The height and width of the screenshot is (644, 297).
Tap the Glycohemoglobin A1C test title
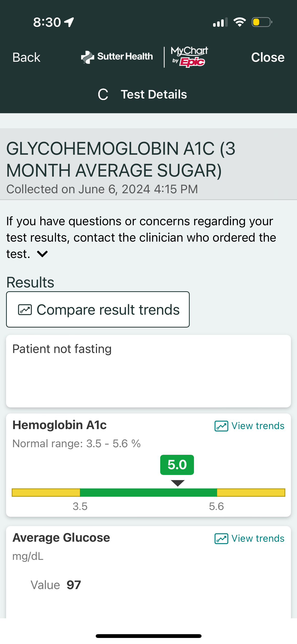(x=121, y=159)
